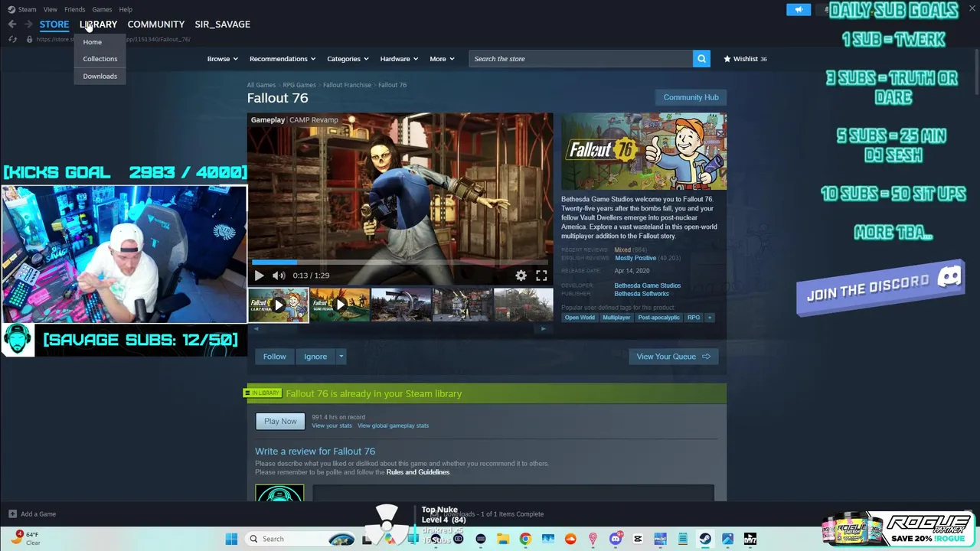Go forward with the Steam forward arrow

coord(28,24)
